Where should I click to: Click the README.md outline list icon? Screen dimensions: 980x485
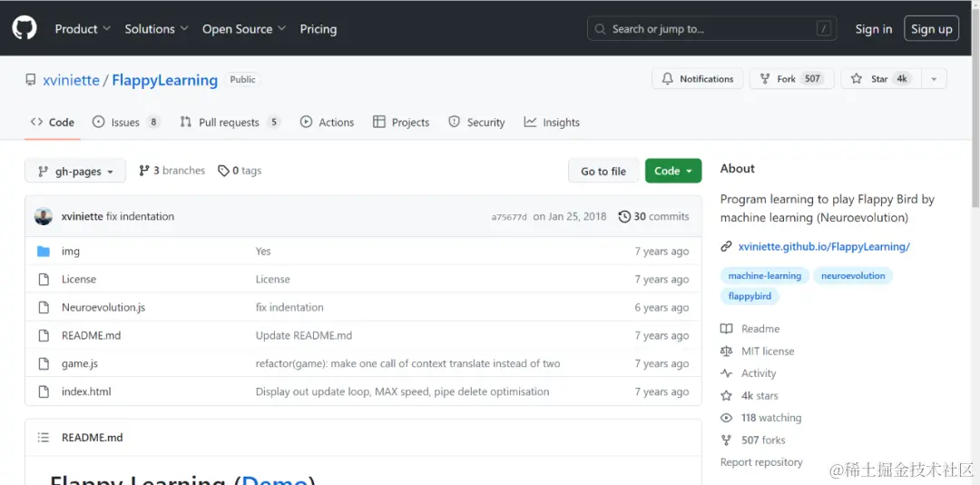(x=44, y=438)
